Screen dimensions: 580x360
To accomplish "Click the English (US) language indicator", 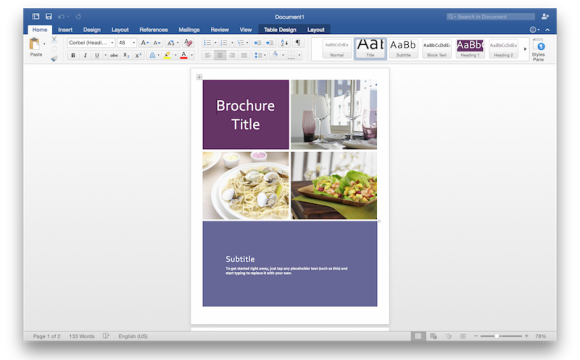I will tap(133, 336).
